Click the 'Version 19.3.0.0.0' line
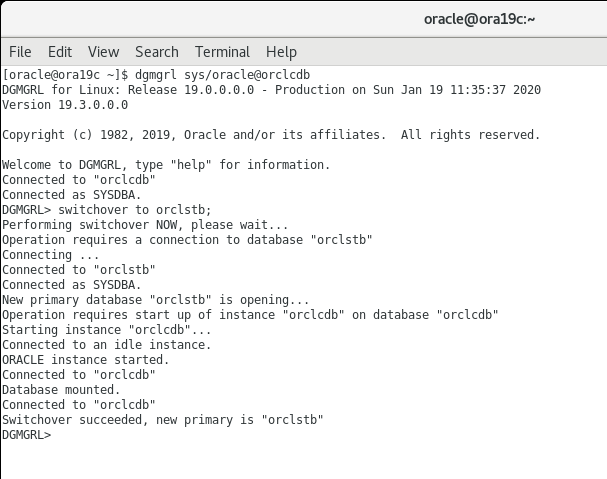607x479 pixels. point(65,105)
